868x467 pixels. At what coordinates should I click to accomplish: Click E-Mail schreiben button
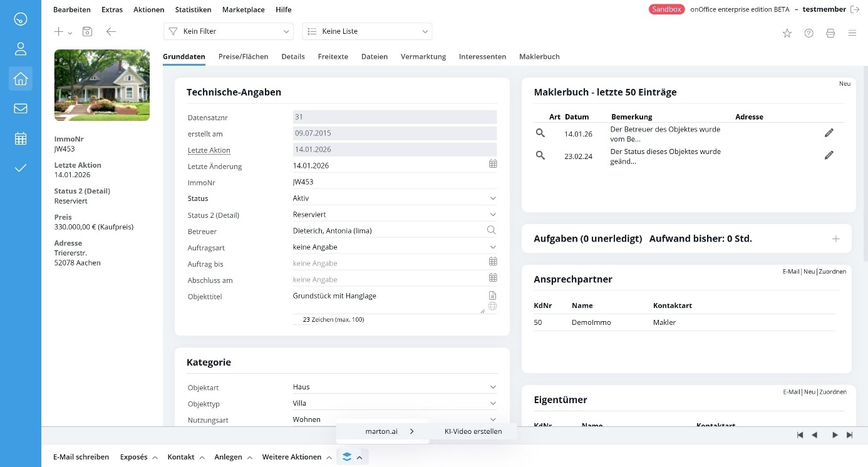[x=81, y=457]
